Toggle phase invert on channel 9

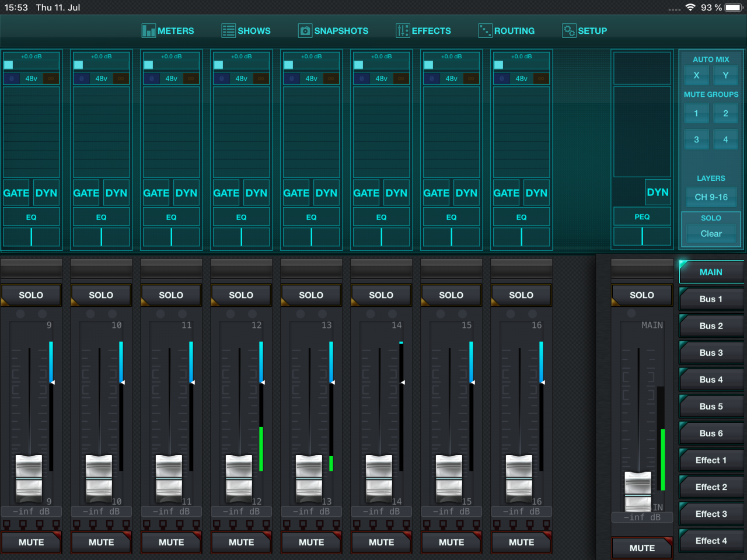(x=12, y=78)
